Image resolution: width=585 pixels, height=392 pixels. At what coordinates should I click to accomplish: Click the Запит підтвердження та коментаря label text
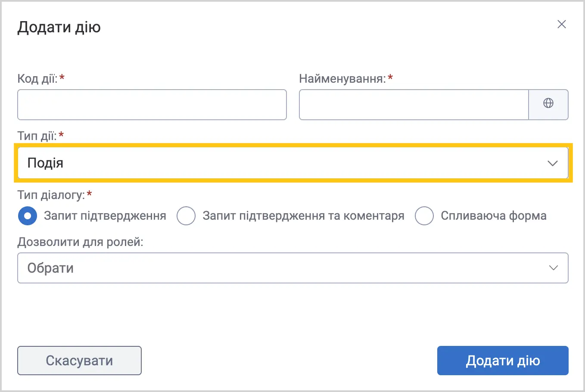[303, 216]
